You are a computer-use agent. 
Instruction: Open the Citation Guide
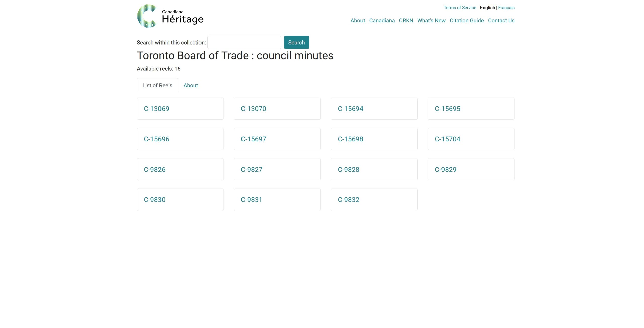(x=466, y=21)
